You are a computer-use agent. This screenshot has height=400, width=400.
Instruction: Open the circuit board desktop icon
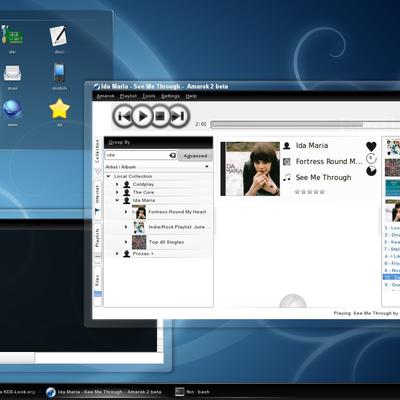12,35
